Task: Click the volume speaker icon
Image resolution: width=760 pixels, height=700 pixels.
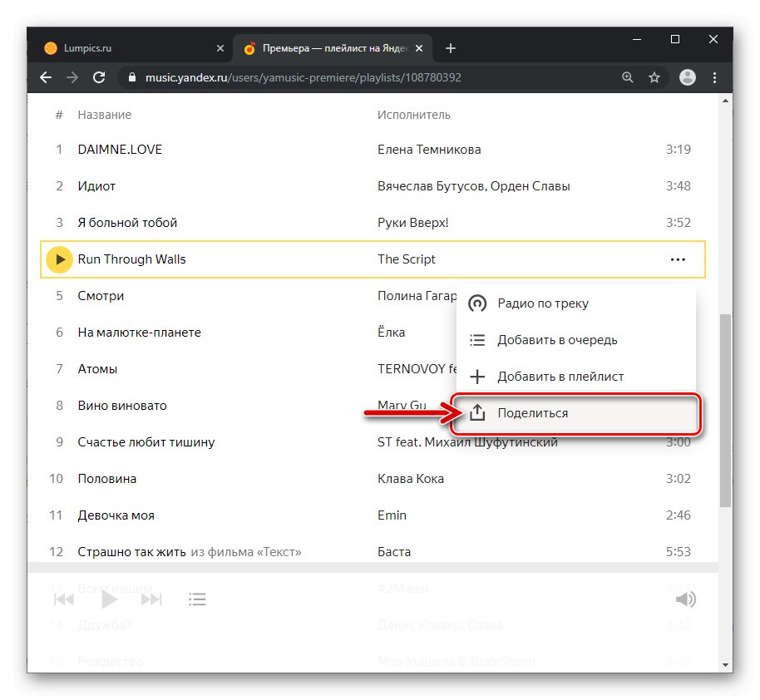Action: [x=685, y=599]
